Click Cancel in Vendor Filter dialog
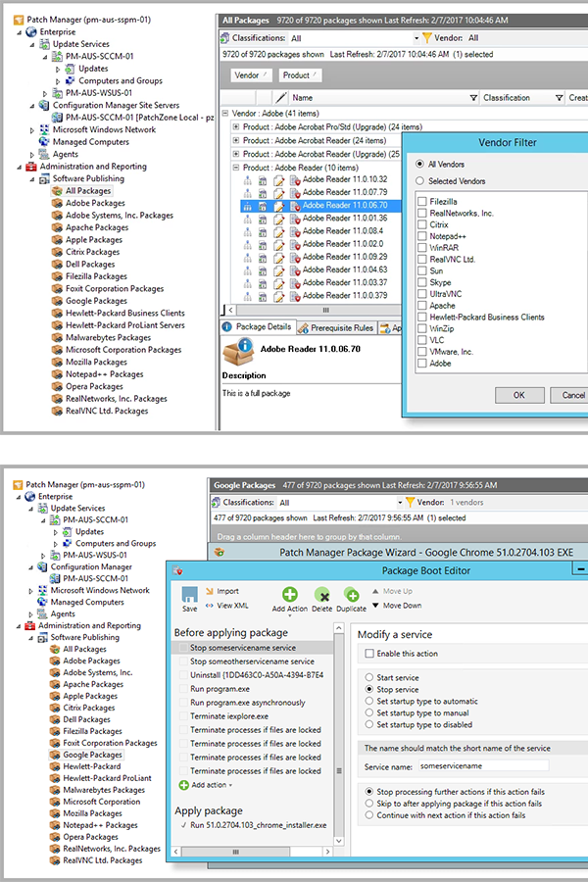 pyautogui.click(x=569, y=395)
